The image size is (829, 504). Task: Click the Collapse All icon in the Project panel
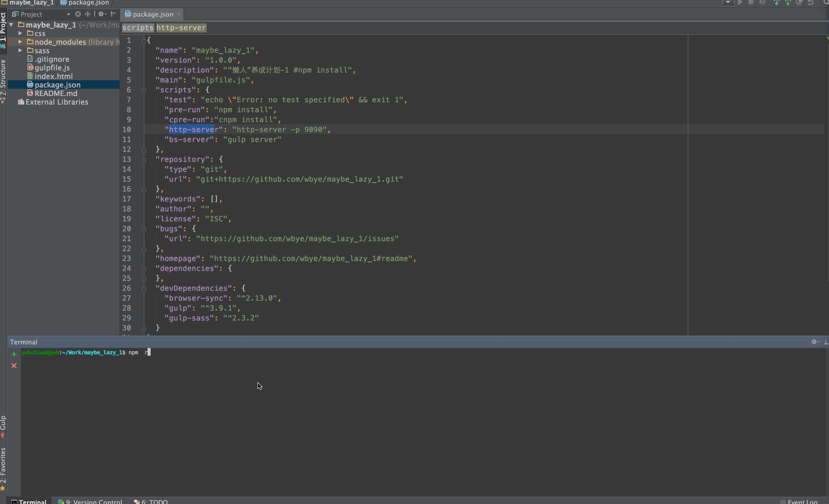pos(88,14)
